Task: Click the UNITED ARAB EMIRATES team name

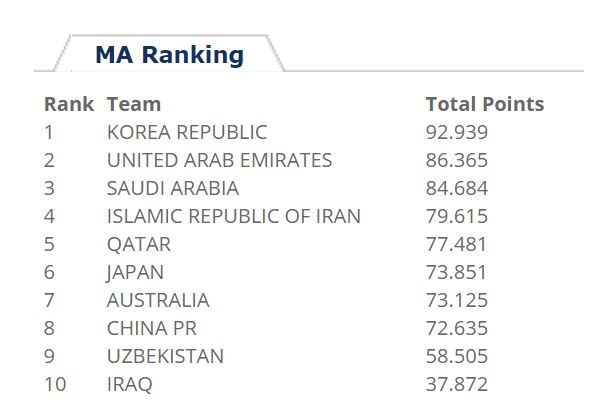Action: point(219,160)
